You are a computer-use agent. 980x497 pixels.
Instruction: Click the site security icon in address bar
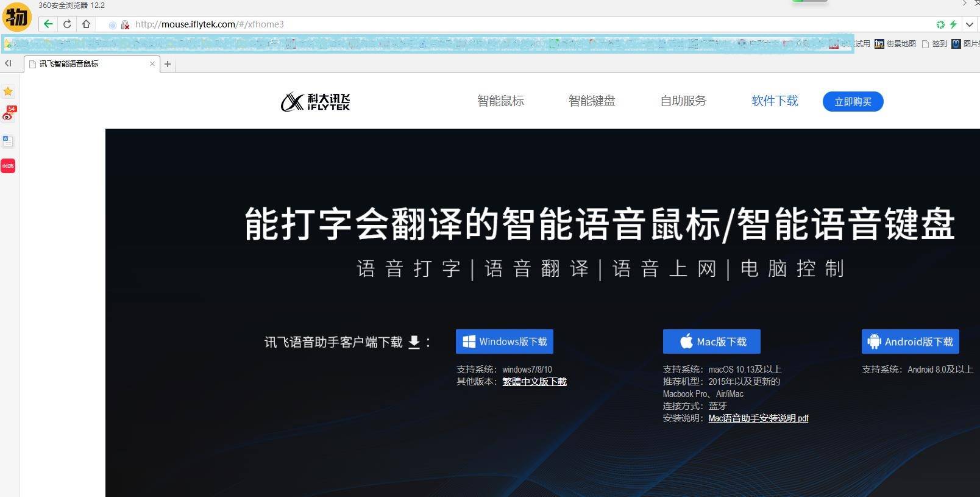pos(125,25)
